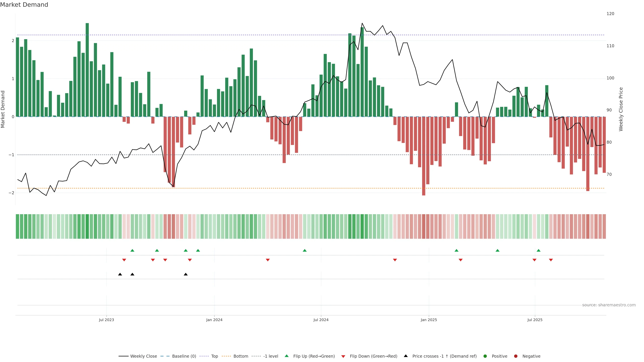Click the source: sharemaestro.com text
The image size is (644, 362).
609,305
